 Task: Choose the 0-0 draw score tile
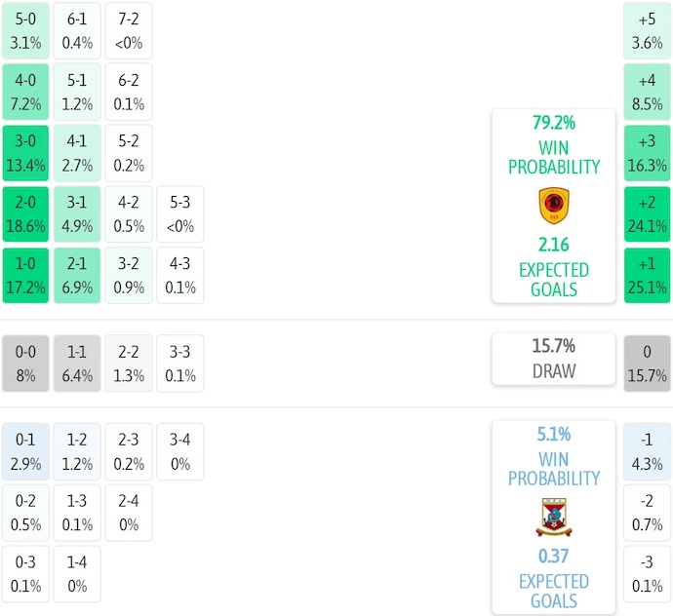(x=25, y=364)
